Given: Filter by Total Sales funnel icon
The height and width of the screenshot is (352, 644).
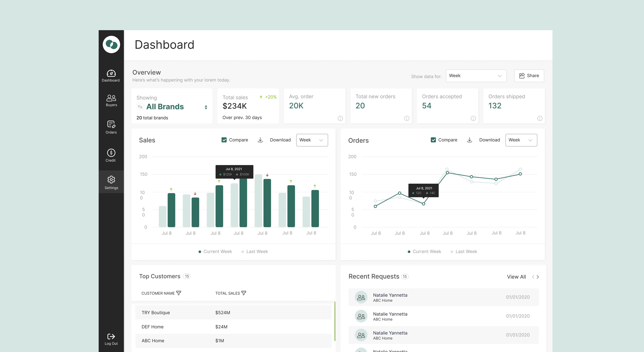Looking at the screenshot, I should click(244, 293).
